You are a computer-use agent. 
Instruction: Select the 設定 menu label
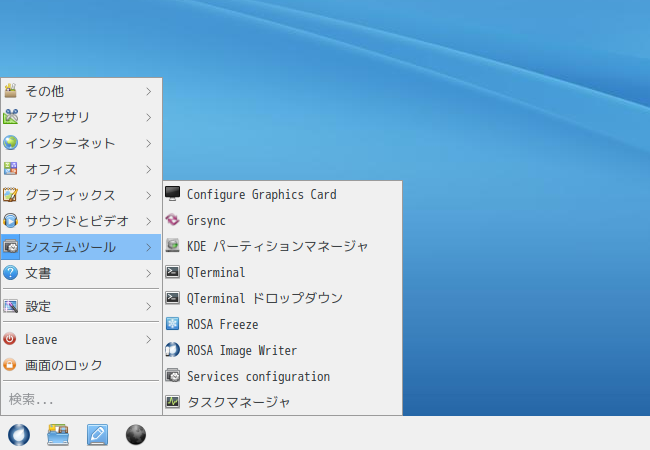coord(38,306)
